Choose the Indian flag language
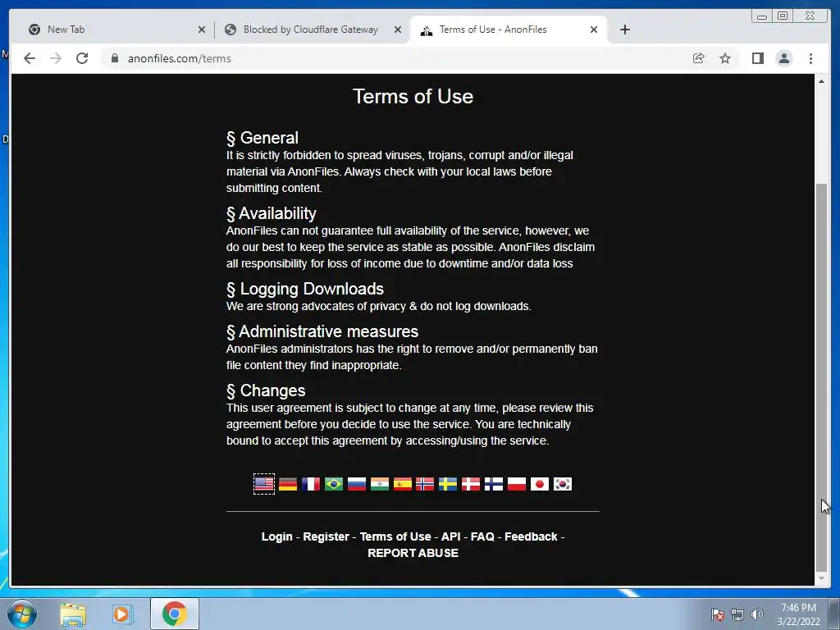The height and width of the screenshot is (630, 840). pos(379,484)
